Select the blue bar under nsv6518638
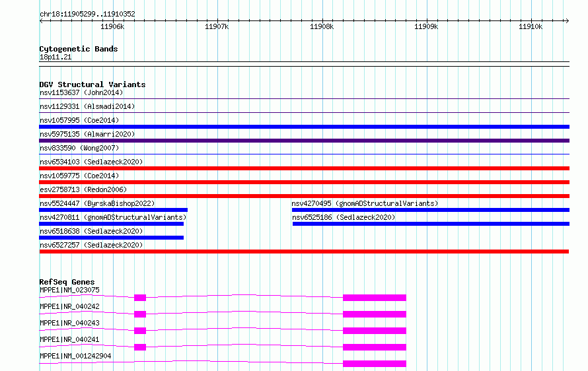588x371 pixels. point(112,238)
